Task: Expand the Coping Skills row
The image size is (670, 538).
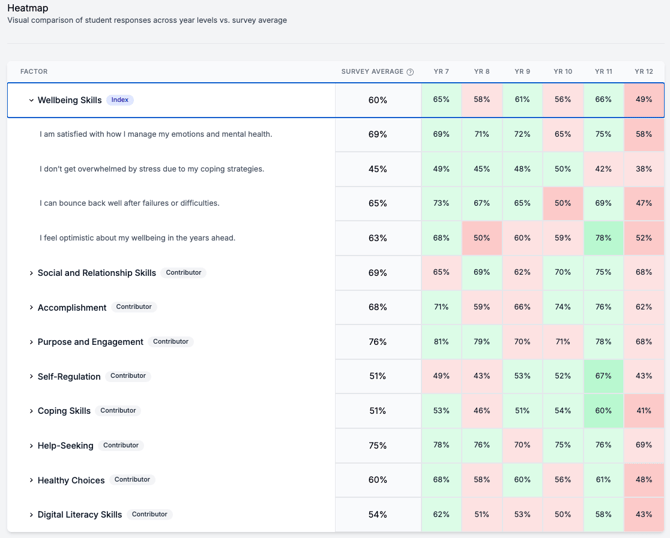Action: click(31, 411)
